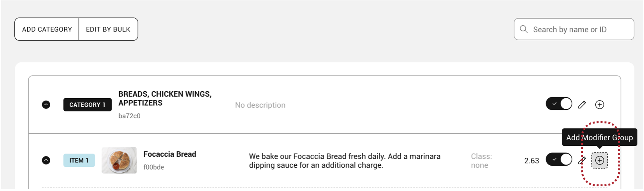This screenshot has height=191, width=644.
Task: Collapse the Category 1 section chevron
Action: 46,104
